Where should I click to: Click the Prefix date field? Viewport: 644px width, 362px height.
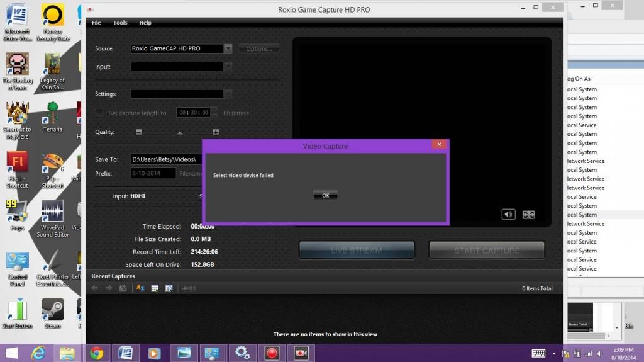point(153,173)
